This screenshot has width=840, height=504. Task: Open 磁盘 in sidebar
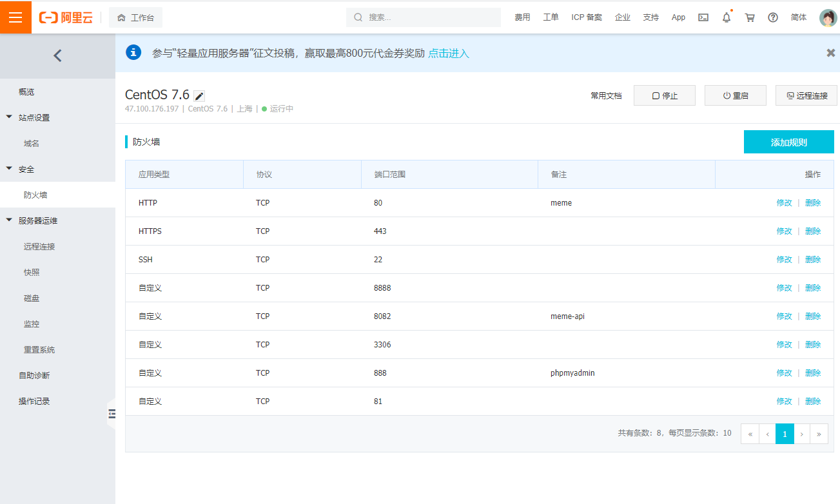click(32, 298)
